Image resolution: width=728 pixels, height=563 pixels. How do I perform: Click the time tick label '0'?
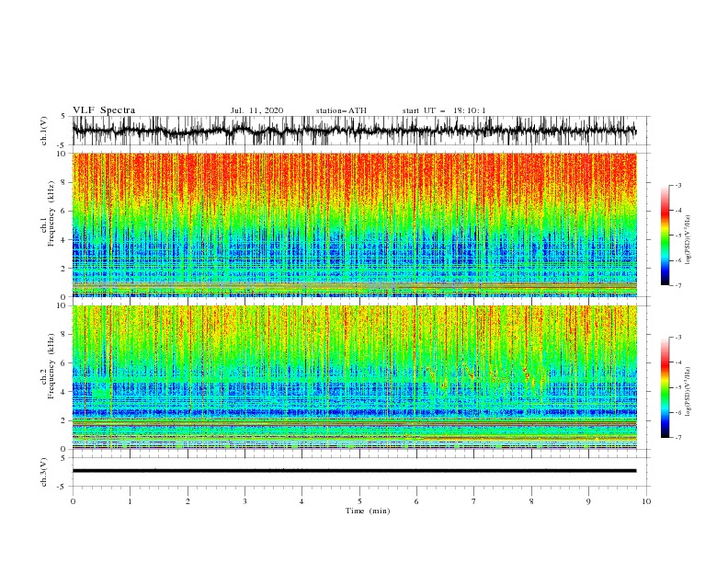point(73,501)
